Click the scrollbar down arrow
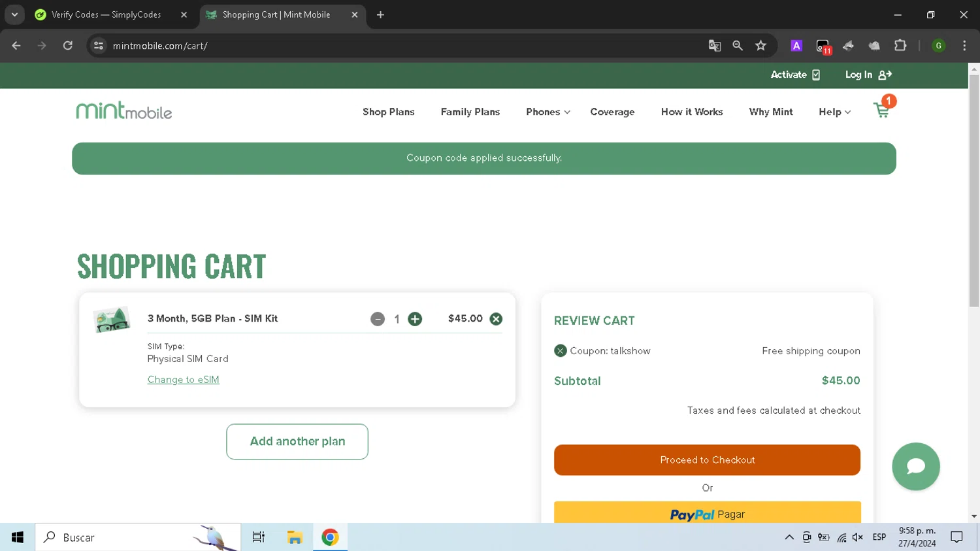 point(974,516)
